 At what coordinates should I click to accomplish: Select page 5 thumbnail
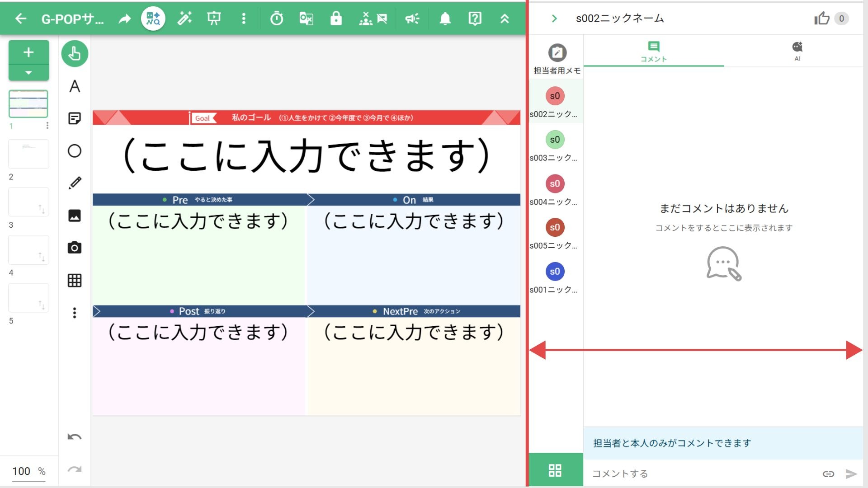(28, 298)
